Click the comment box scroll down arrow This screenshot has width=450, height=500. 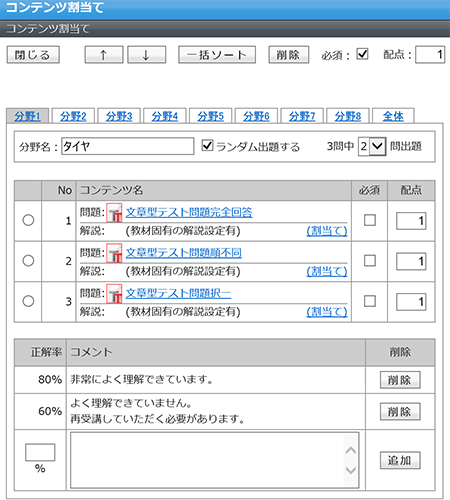351,470
